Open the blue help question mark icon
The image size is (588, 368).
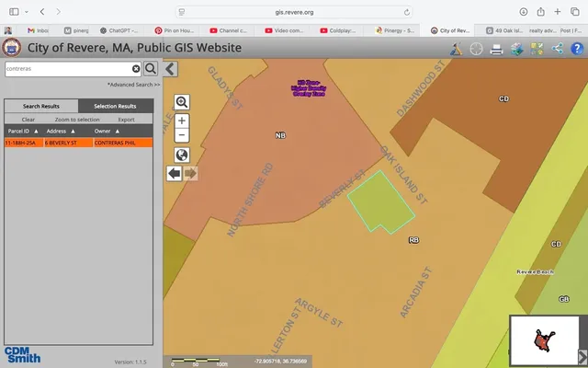(x=578, y=49)
